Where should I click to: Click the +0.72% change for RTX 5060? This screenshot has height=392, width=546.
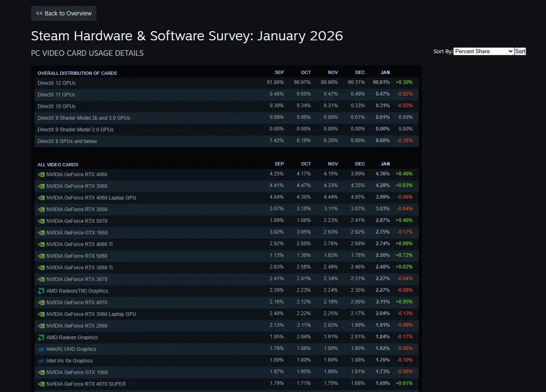click(404, 255)
